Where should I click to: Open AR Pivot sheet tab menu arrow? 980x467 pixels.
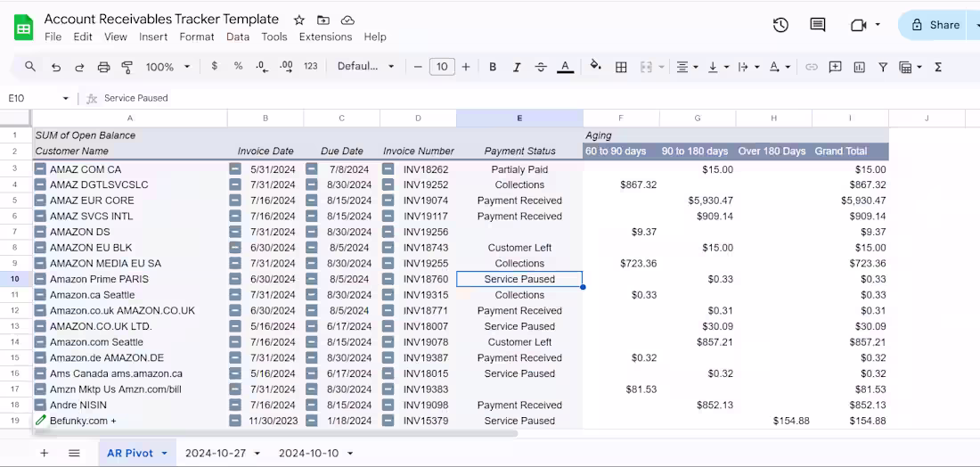[165, 454]
